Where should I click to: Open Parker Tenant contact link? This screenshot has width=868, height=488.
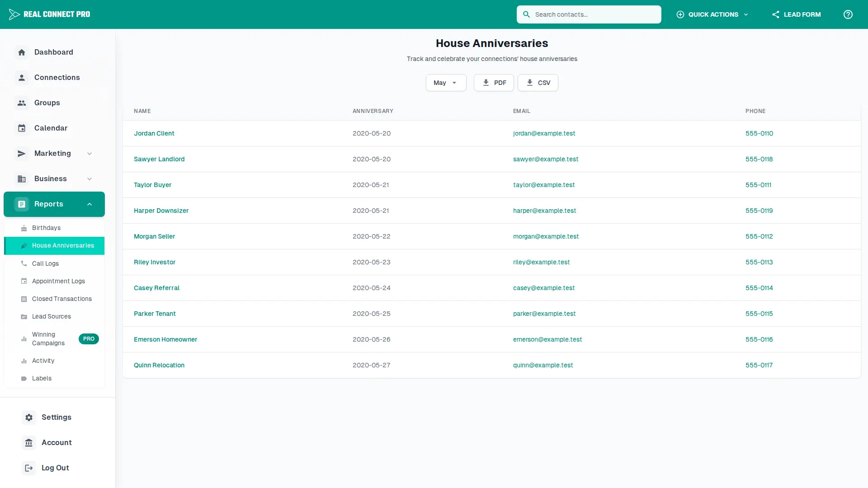pos(155,314)
